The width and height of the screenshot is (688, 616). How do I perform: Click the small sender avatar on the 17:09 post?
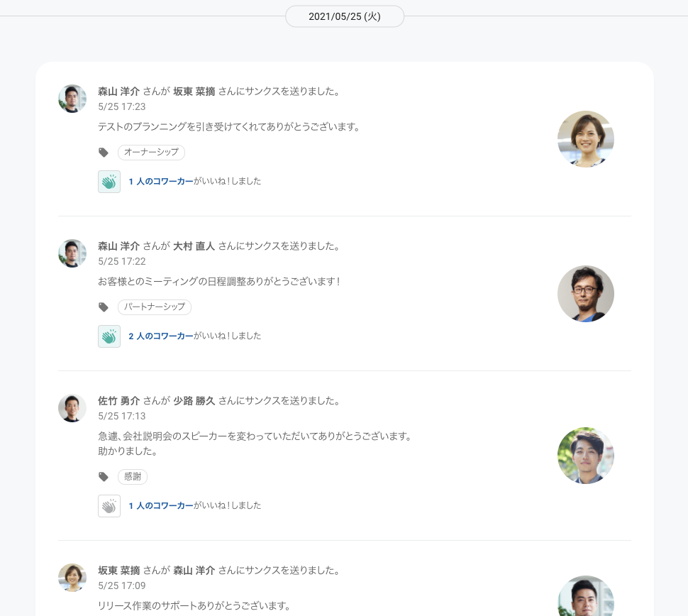coord(72,578)
